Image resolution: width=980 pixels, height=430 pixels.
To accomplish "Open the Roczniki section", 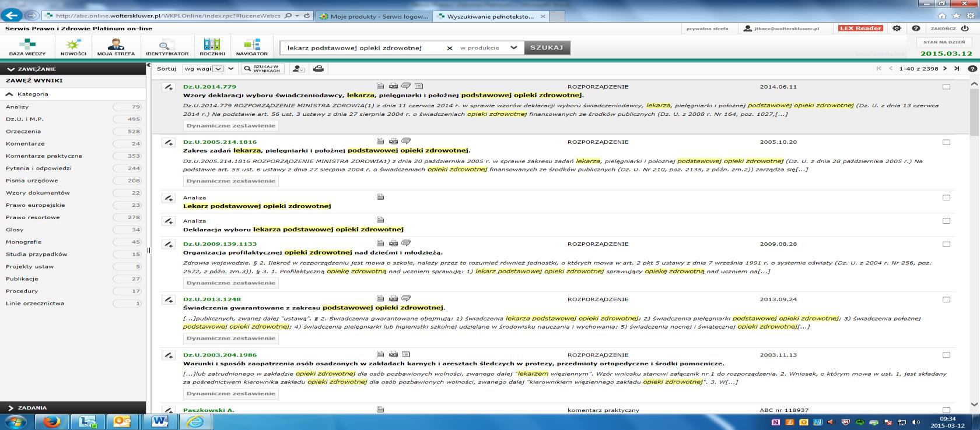I will [x=212, y=47].
